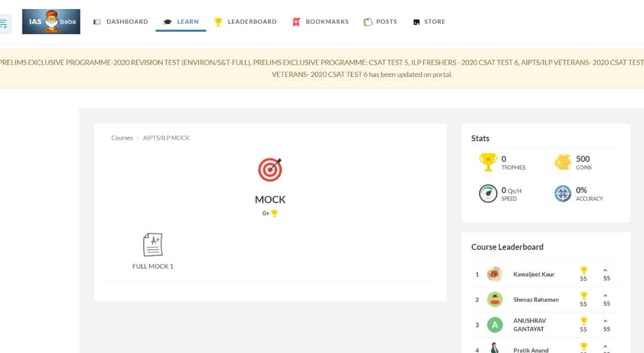Click the small trophy under MOCK title
The height and width of the screenshot is (353, 644).
(274, 213)
